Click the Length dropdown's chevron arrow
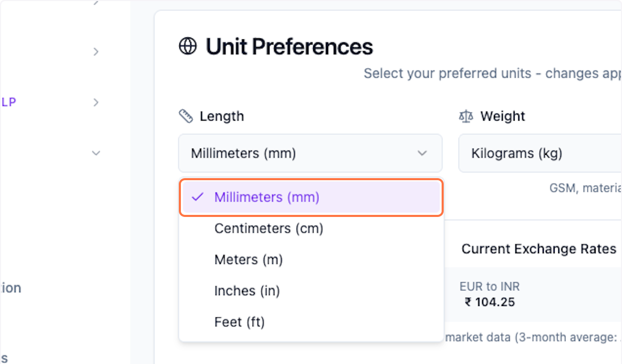622x364 pixels. (422, 153)
